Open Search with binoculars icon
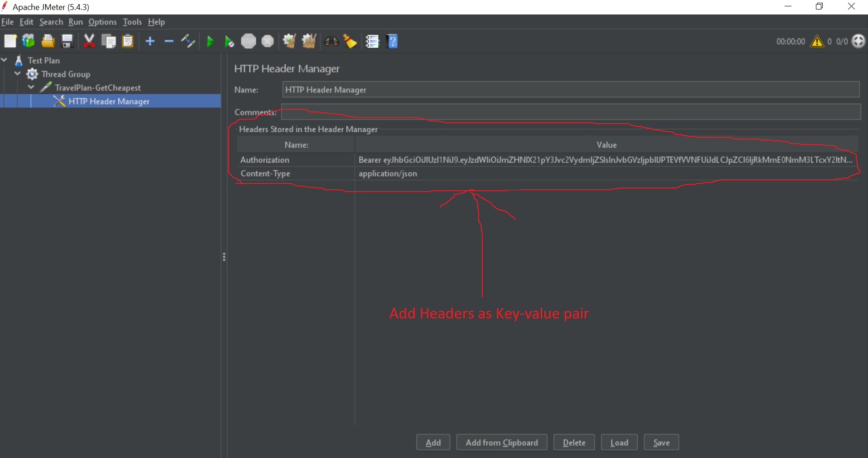Image resolution: width=868 pixels, height=458 pixels. pyautogui.click(x=331, y=41)
